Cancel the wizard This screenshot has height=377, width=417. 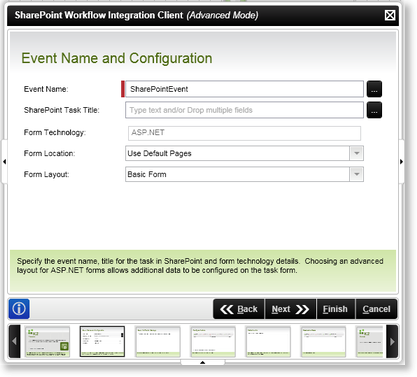coord(376,309)
